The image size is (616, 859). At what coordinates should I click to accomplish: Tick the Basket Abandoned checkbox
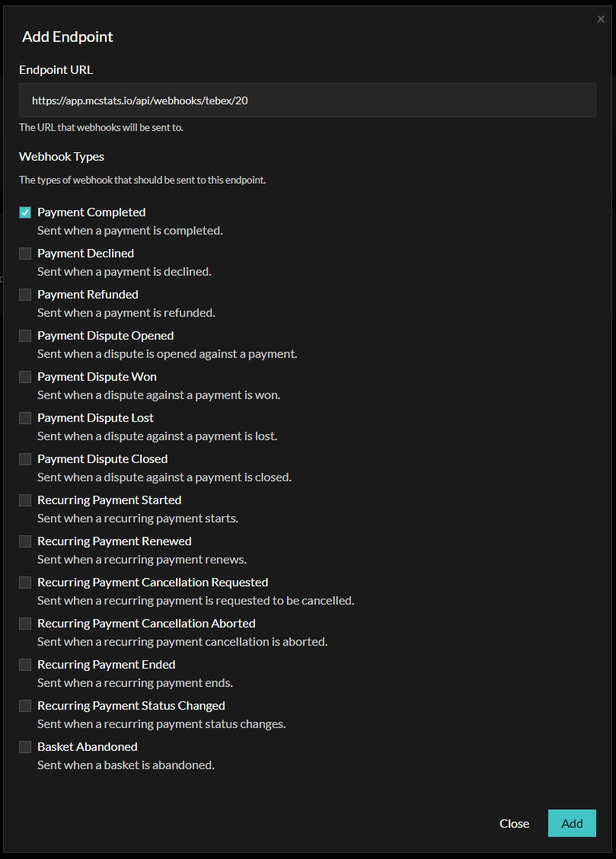coord(25,747)
